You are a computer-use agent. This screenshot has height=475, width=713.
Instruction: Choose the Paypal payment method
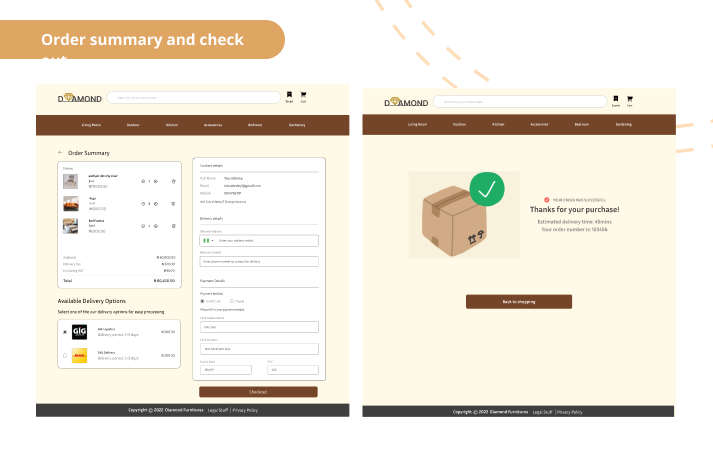[x=232, y=300]
